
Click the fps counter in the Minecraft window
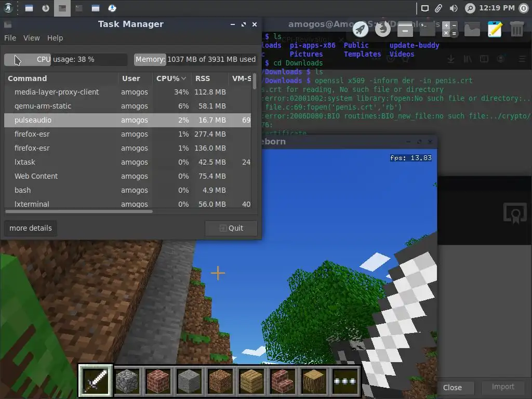click(411, 158)
